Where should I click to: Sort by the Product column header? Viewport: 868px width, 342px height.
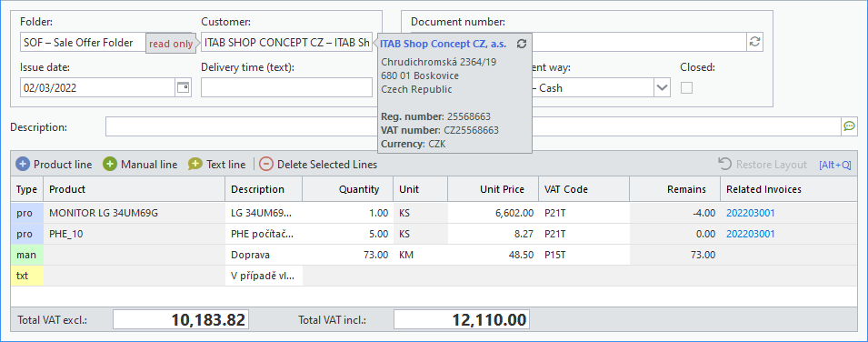[134, 189]
